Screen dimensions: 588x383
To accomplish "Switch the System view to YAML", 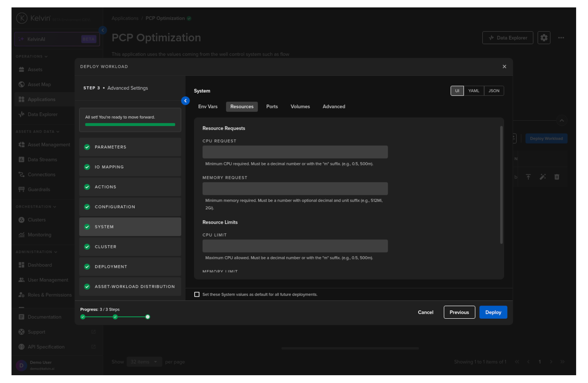I will click(x=473, y=91).
